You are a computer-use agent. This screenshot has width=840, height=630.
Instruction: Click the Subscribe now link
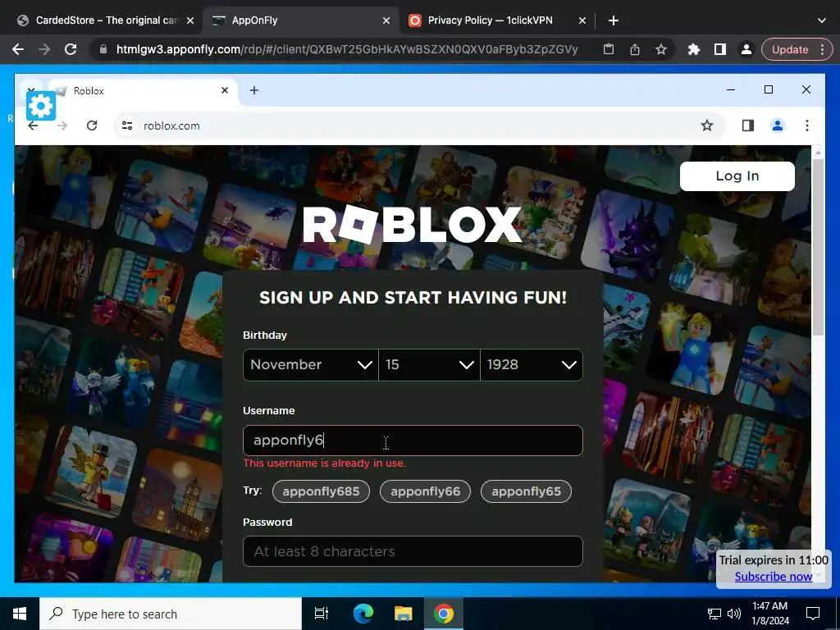point(773,577)
